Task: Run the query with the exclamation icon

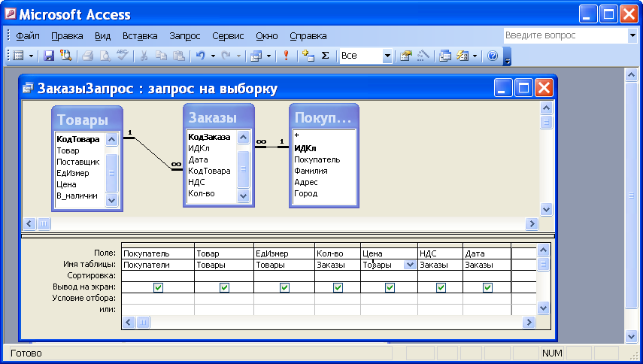Action: tap(287, 56)
